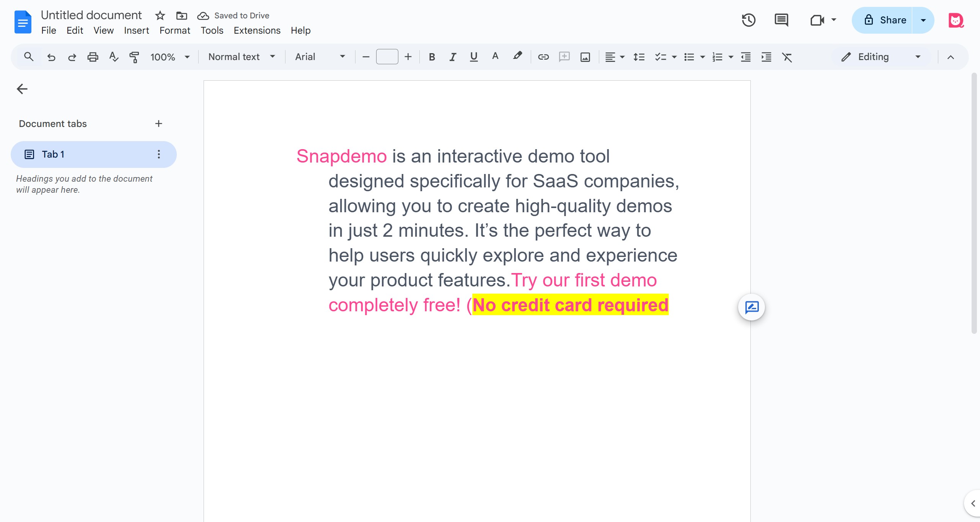Clear formatting from selection

[x=787, y=57]
